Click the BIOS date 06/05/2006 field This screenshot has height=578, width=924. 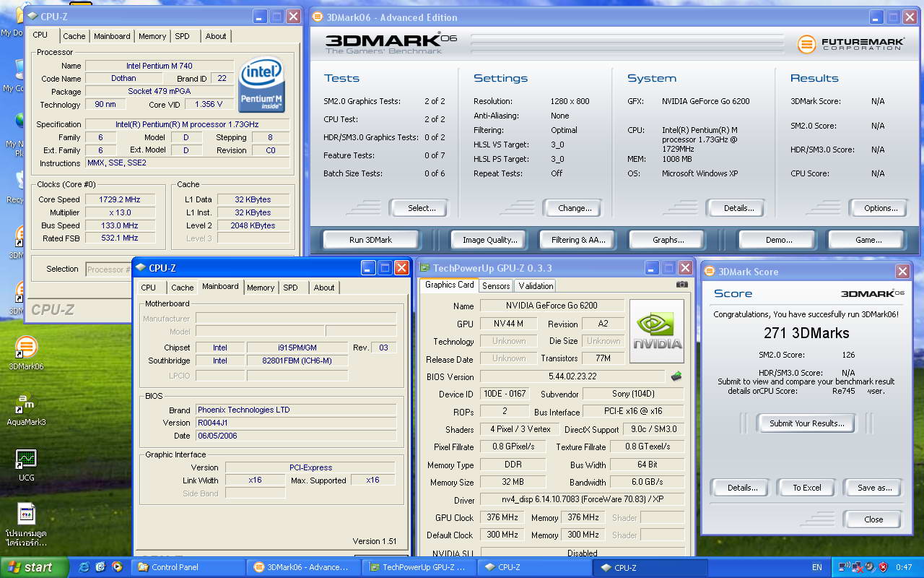[296, 436]
